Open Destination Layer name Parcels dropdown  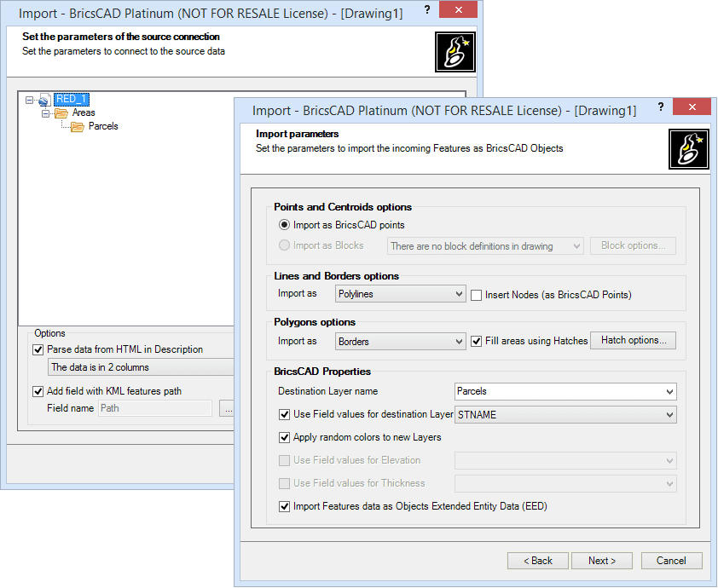[565, 392]
